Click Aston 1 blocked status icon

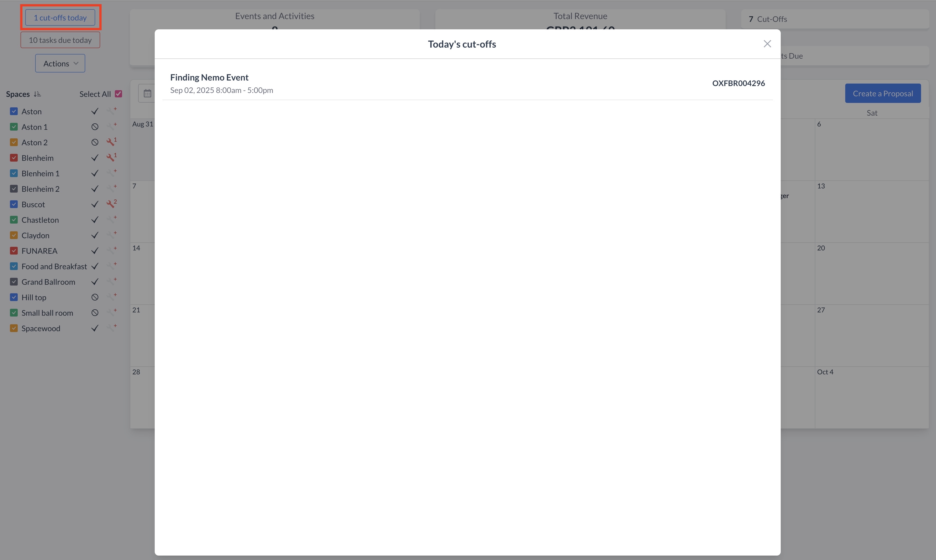point(95,127)
